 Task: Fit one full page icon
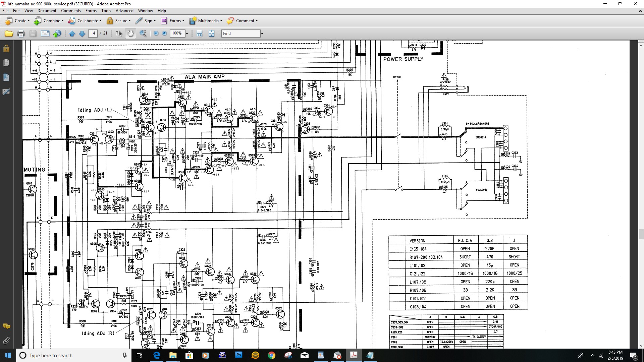point(211,34)
